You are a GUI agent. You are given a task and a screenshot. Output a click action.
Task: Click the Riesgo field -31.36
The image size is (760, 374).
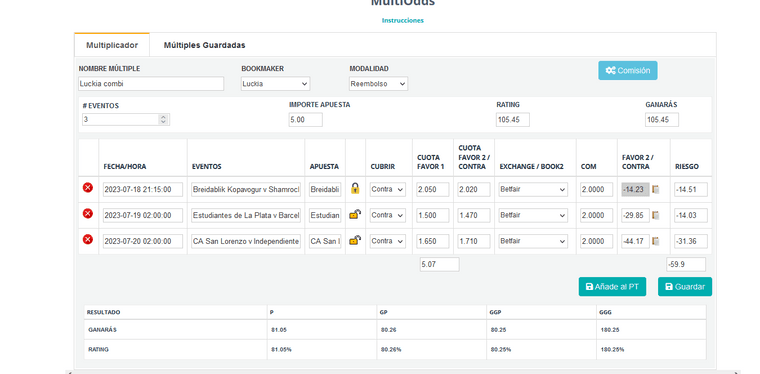click(691, 241)
